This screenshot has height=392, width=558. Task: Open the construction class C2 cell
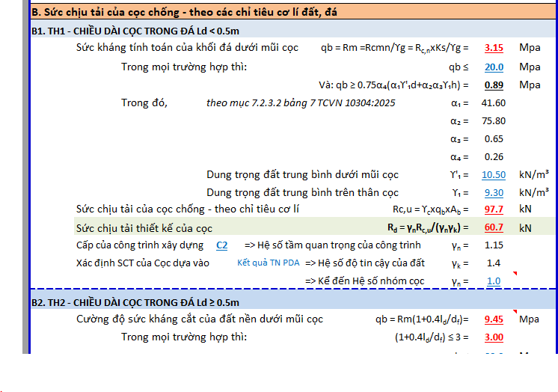pyautogui.click(x=221, y=245)
